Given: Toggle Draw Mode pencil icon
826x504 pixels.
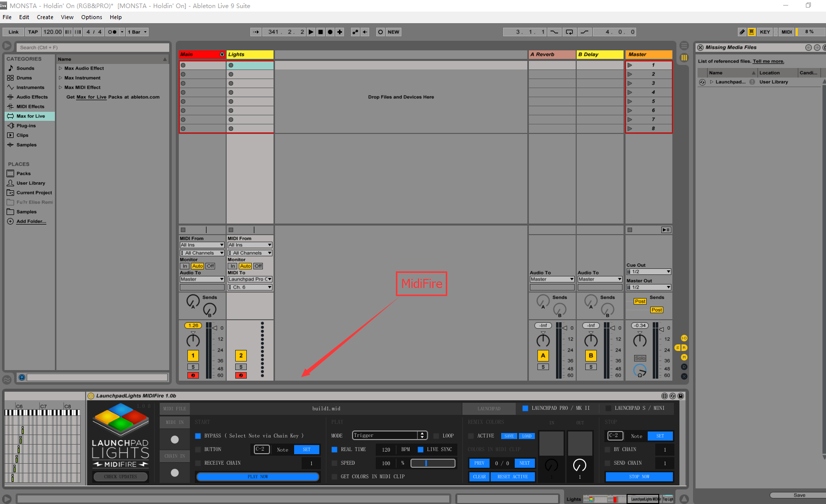Looking at the screenshot, I should point(742,32).
